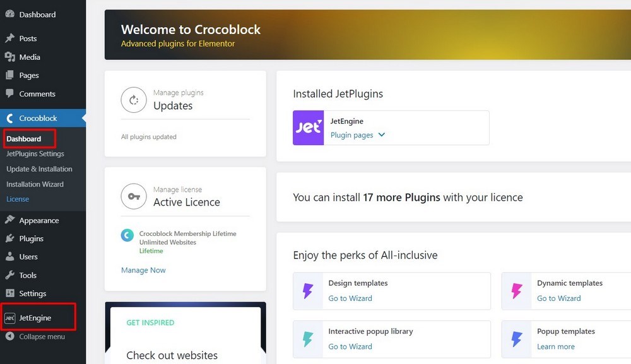Click the JetEngine plugin name text
Viewport: 631px width, 364px height.
tap(347, 121)
